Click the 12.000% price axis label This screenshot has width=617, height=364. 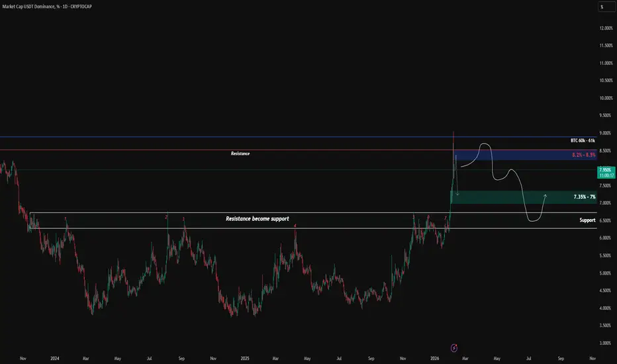coord(606,28)
